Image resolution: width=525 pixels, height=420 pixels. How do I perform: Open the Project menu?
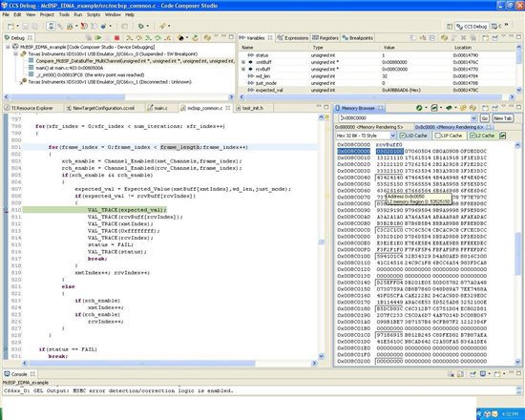[x=47, y=14]
